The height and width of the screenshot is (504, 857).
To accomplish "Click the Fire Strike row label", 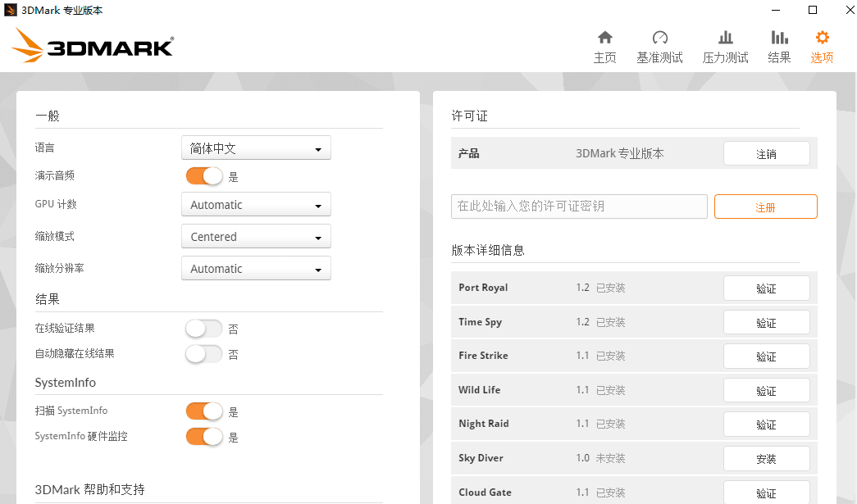I will click(483, 356).
